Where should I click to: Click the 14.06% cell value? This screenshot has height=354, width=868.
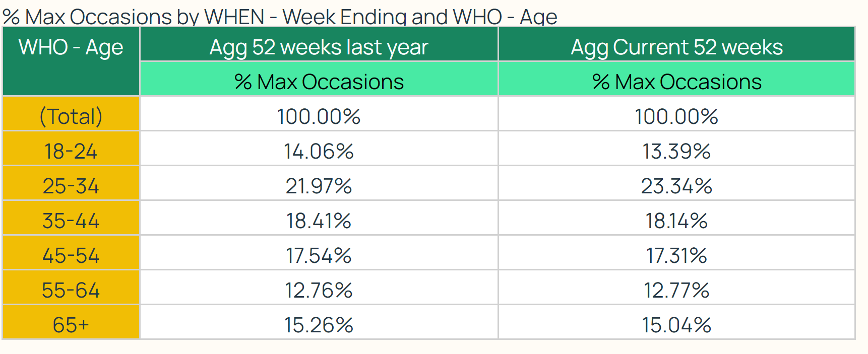(319, 151)
